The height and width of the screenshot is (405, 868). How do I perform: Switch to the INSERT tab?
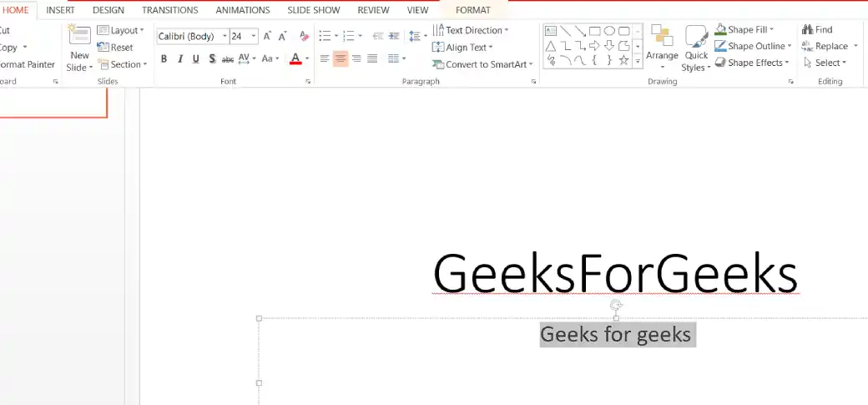click(x=60, y=10)
